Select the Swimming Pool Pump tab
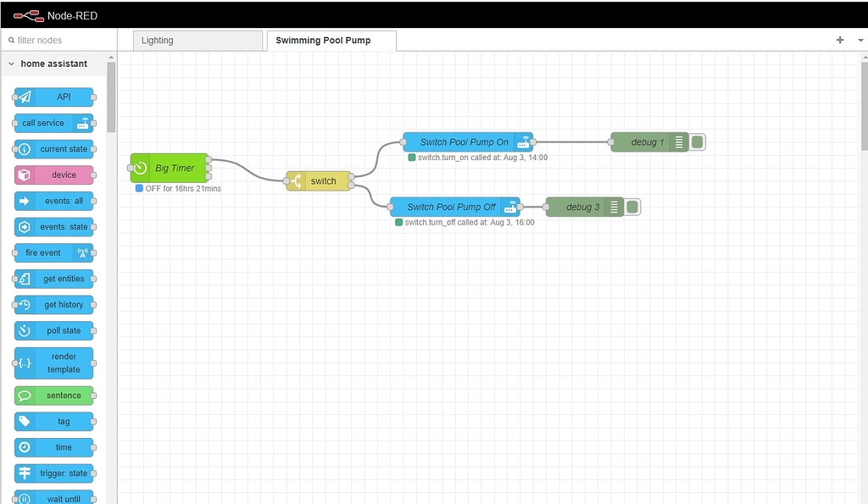868x504 pixels. tap(331, 40)
